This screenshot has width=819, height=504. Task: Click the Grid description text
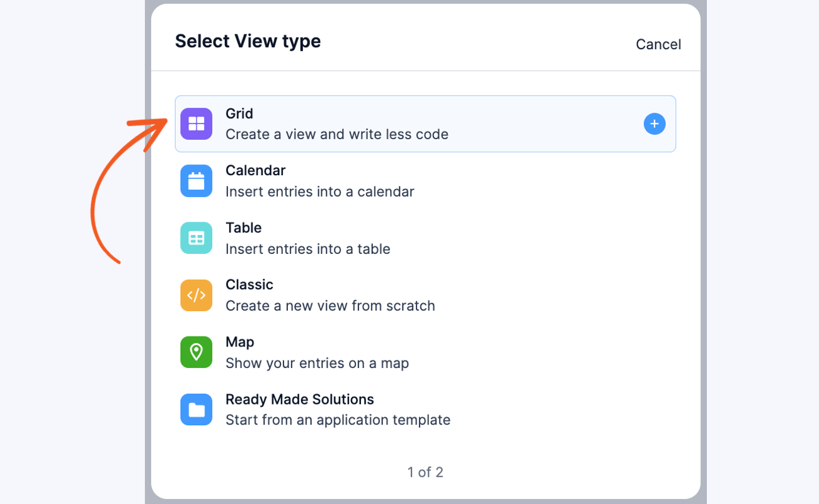[337, 134]
